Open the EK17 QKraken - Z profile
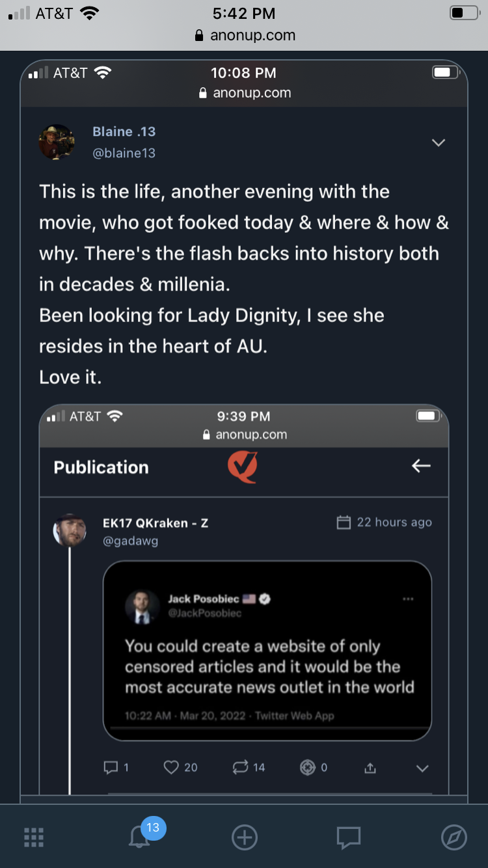The width and height of the screenshot is (488, 868). 156,522
